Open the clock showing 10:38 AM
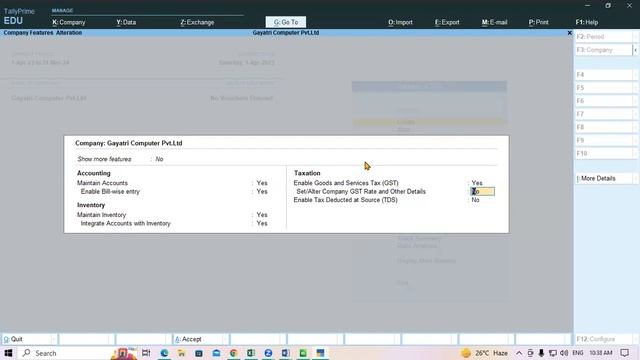 600,353
